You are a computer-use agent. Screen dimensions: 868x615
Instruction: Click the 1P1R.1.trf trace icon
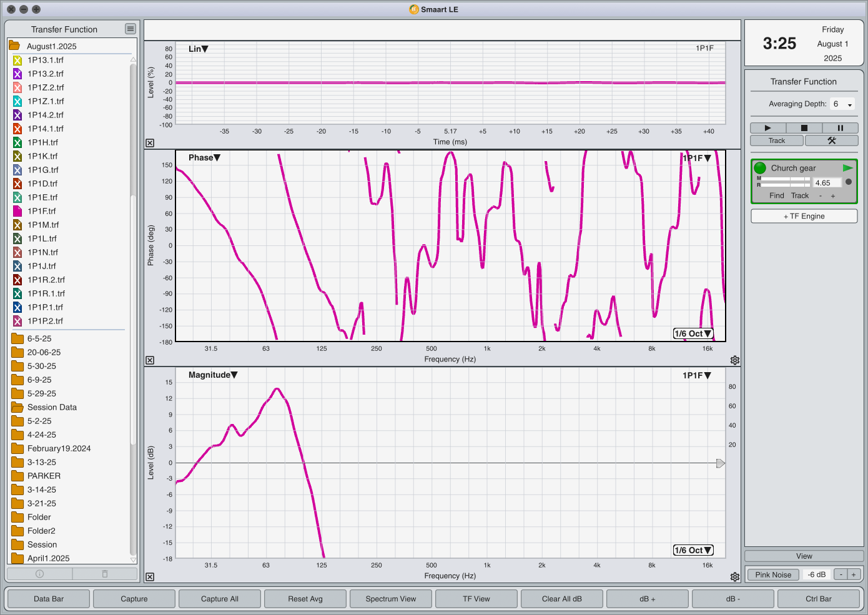coord(17,293)
